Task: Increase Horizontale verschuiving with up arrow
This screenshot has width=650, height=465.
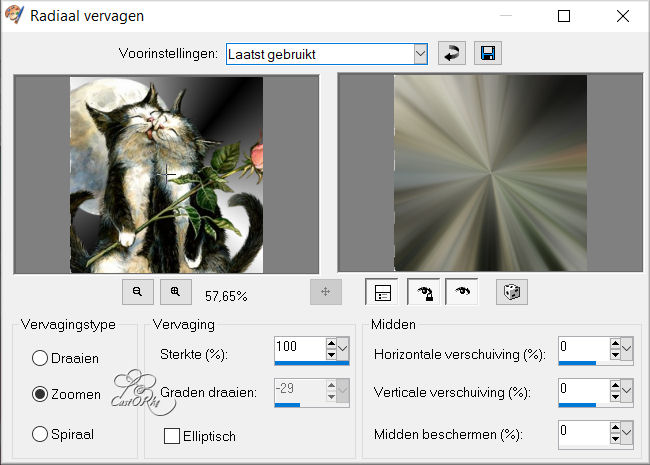Action: pos(615,344)
